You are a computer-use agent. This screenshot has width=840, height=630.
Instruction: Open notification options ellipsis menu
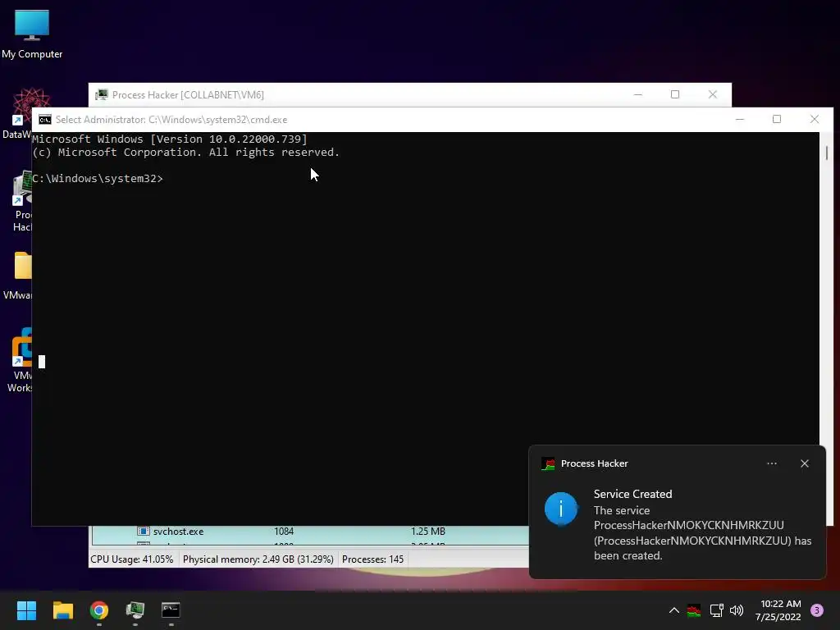coord(772,463)
